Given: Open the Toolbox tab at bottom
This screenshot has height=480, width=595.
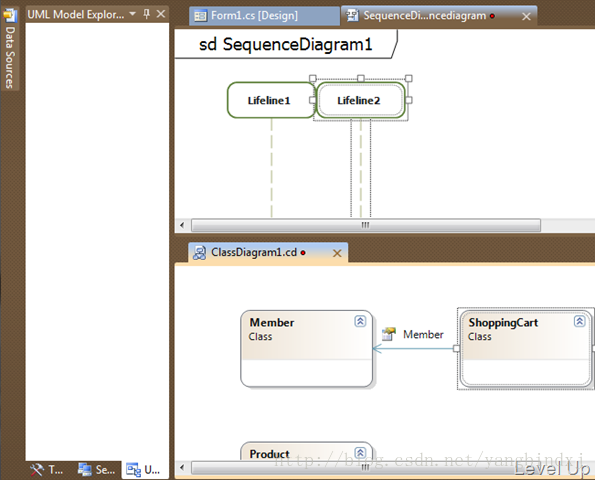Looking at the screenshot, I should coord(47,470).
